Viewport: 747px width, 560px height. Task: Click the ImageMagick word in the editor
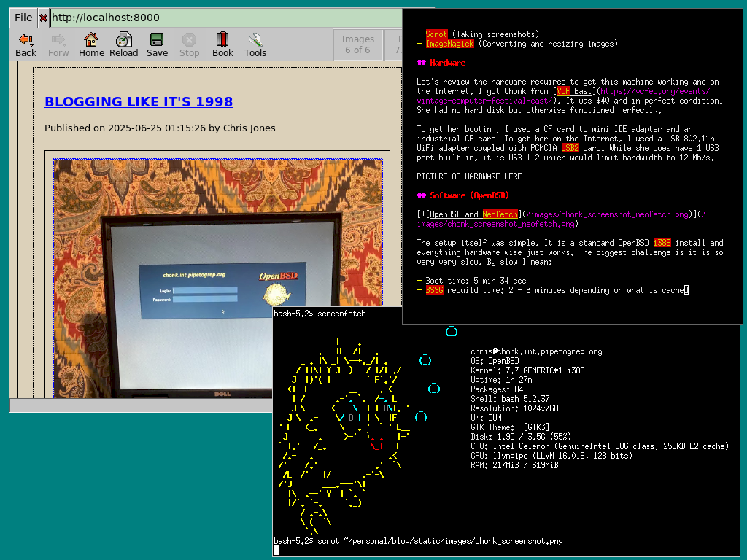449,44
